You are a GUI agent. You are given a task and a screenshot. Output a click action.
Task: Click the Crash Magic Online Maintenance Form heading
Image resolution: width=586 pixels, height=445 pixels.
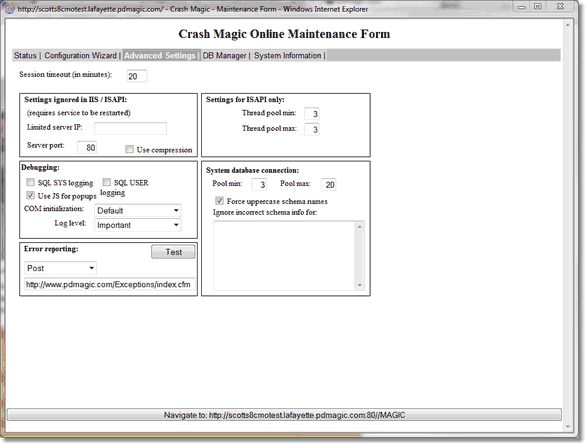click(284, 34)
